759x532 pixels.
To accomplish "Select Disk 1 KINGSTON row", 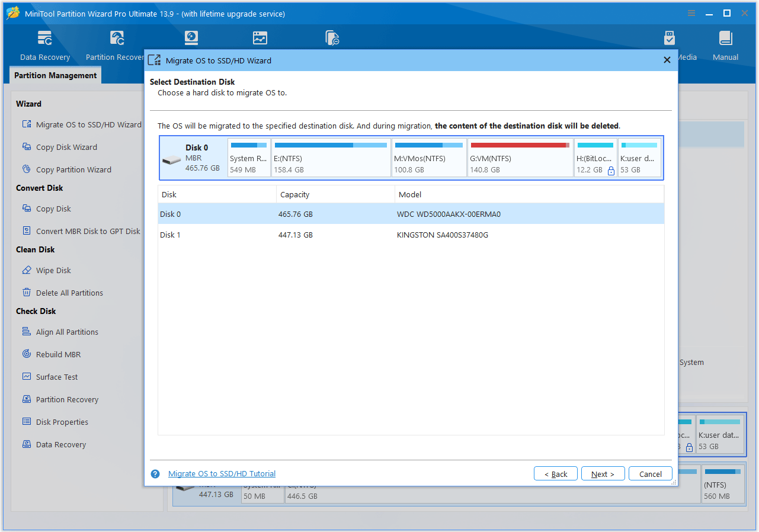I will [411, 235].
